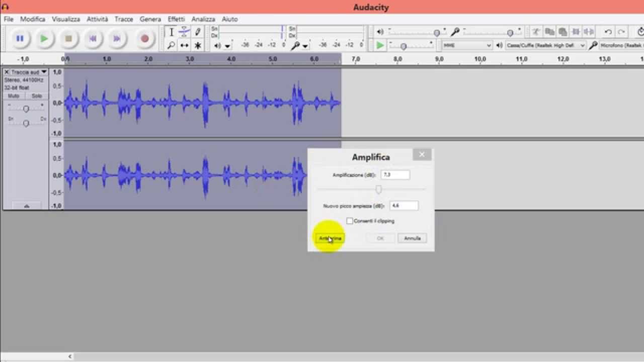Select the Multi-Tool asterisk

click(198, 45)
